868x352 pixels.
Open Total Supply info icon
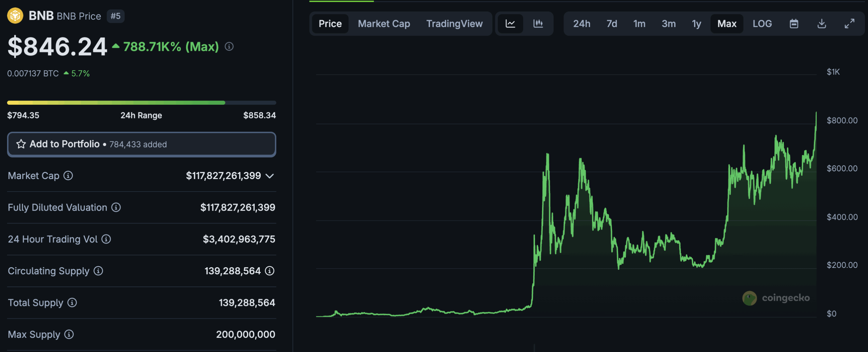click(72, 302)
